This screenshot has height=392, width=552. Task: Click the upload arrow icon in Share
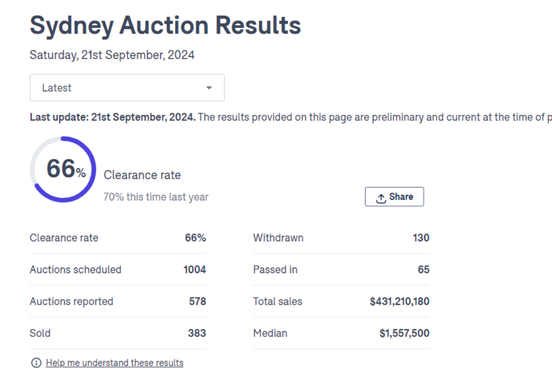tap(381, 198)
